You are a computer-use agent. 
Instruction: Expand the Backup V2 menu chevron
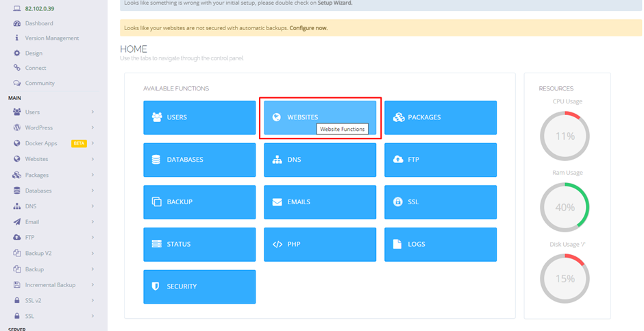tap(92, 253)
